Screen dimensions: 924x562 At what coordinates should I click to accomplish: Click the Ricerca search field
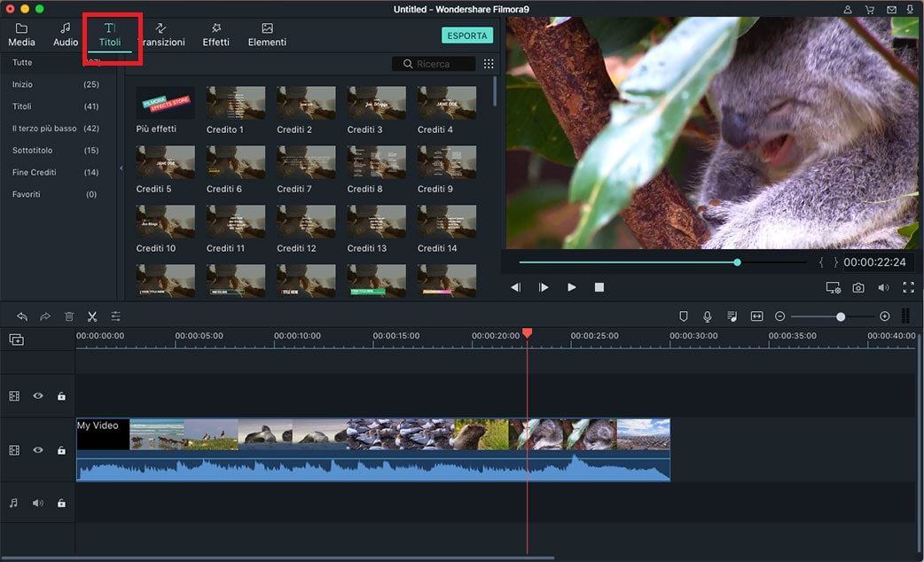pos(434,64)
